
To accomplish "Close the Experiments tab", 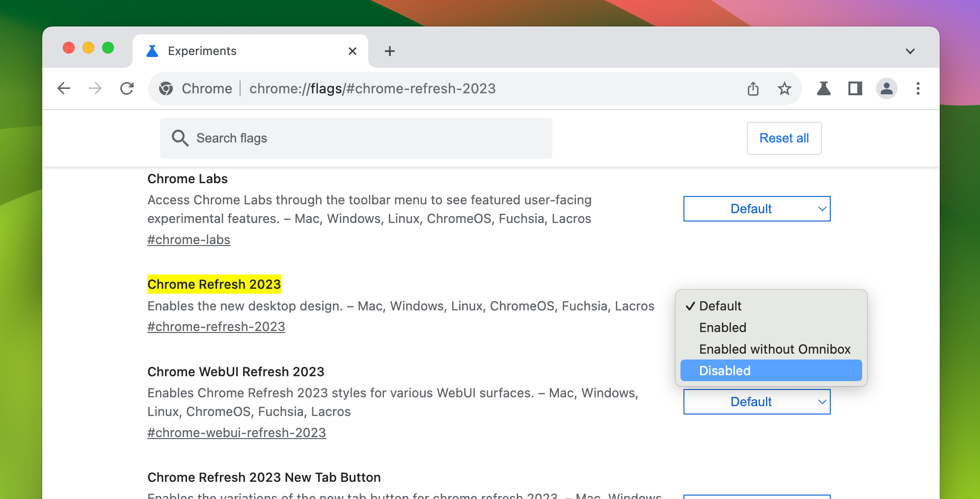I will (352, 51).
